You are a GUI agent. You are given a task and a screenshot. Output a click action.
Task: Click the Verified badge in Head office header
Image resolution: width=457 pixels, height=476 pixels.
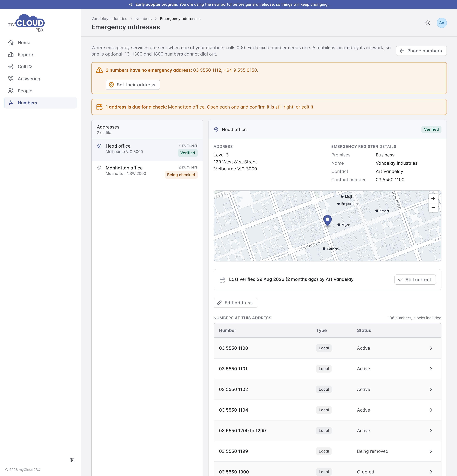(431, 129)
